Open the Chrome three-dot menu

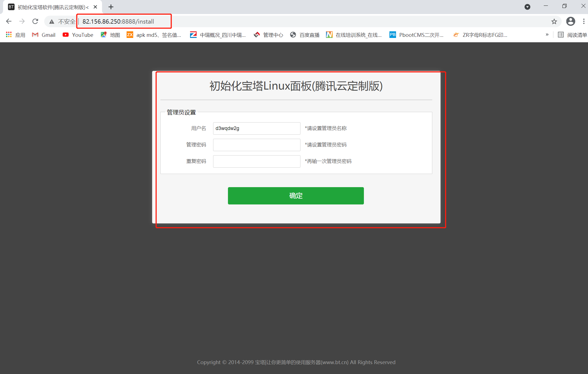(584, 21)
